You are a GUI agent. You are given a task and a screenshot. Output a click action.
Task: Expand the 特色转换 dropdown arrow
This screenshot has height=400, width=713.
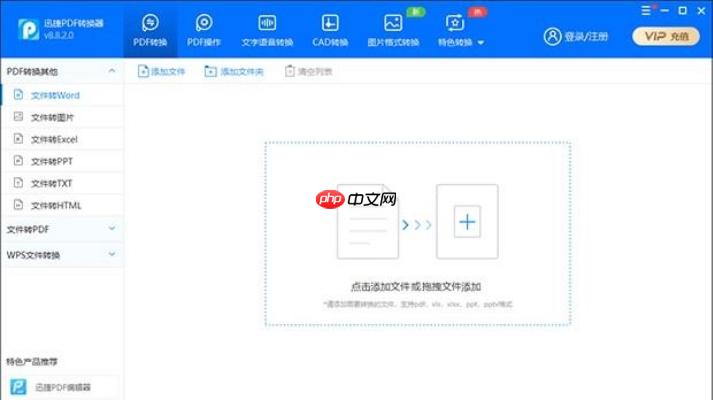click(481, 43)
